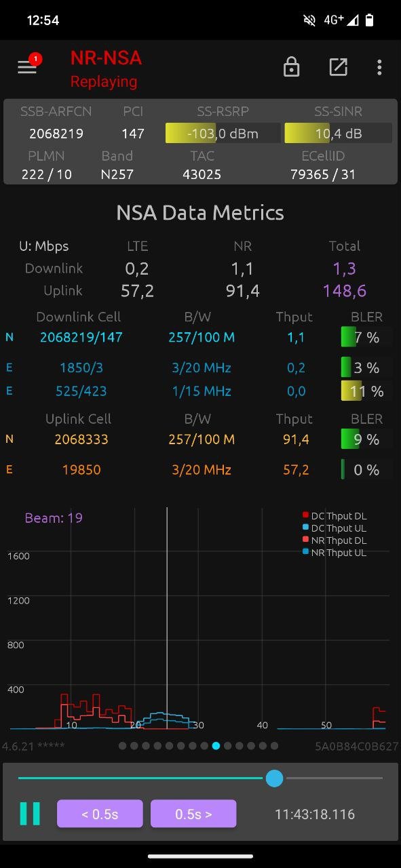Jump to the first page indicator dot
Screen dimensions: 401x868
[122, 746]
